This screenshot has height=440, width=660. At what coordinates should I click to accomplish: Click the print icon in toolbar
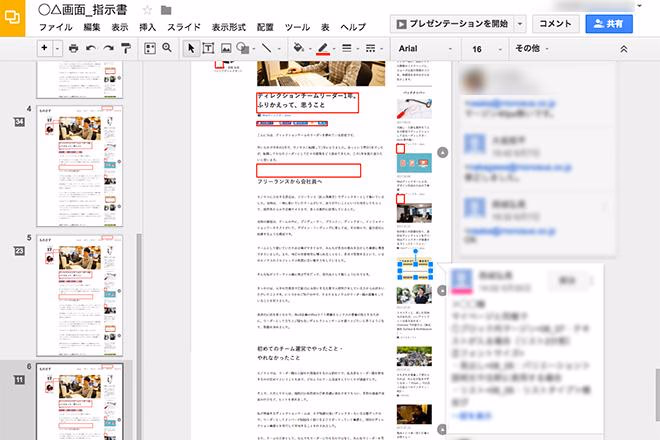[74, 48]
